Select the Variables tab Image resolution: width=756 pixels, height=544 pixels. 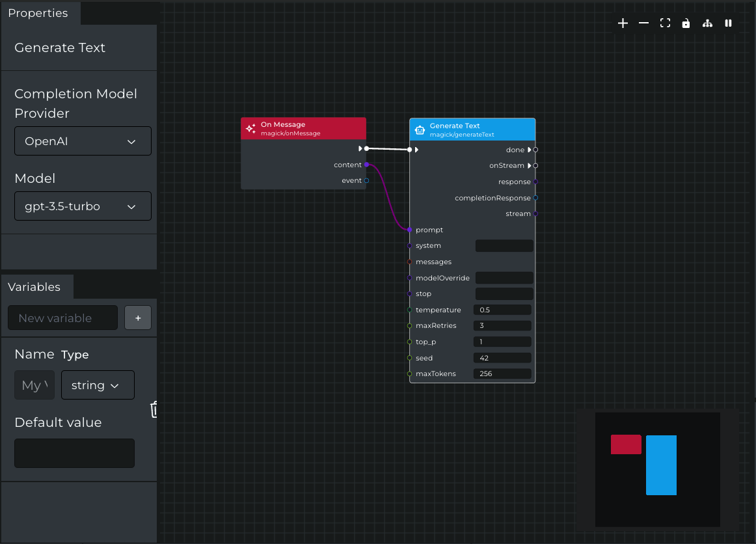tap(36, 286)
